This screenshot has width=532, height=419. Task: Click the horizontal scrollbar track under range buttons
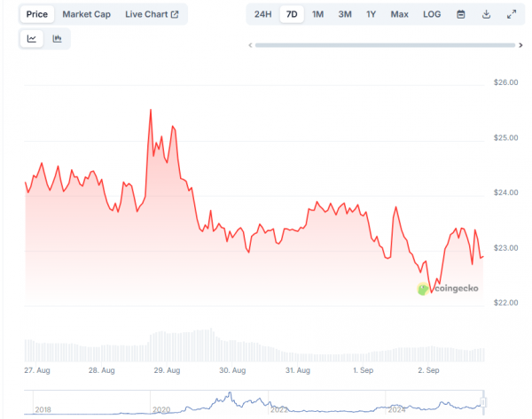click(384, 45)
